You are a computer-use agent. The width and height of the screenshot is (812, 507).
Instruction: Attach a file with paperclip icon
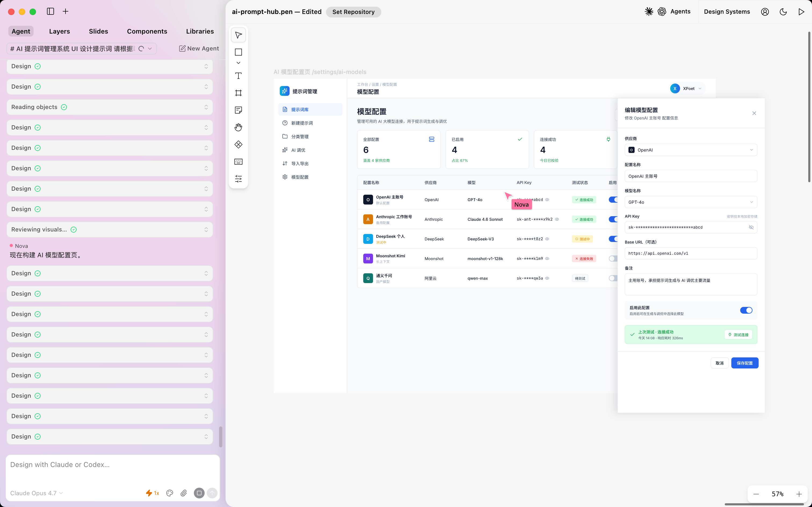tap(184, 493)
